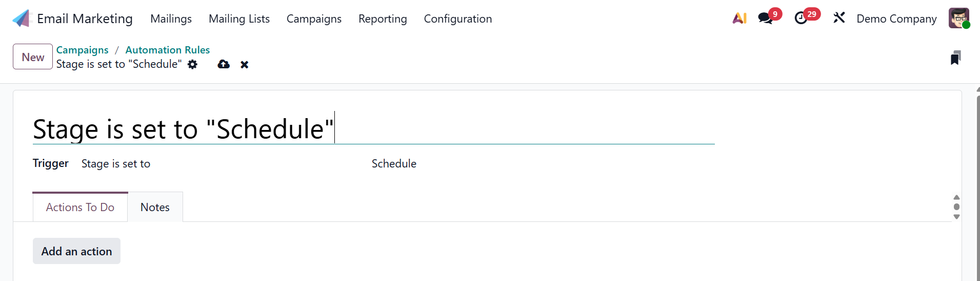
Task: Select the Actions To Do tab
Action: (80, 207)
